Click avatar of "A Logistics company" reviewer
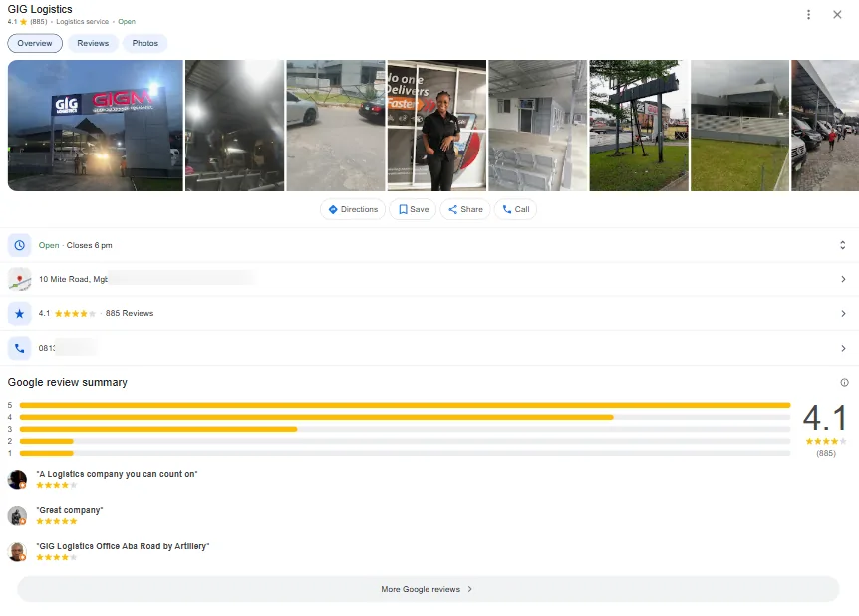This screenshot has height=616, width=859. tap(17, 479)
